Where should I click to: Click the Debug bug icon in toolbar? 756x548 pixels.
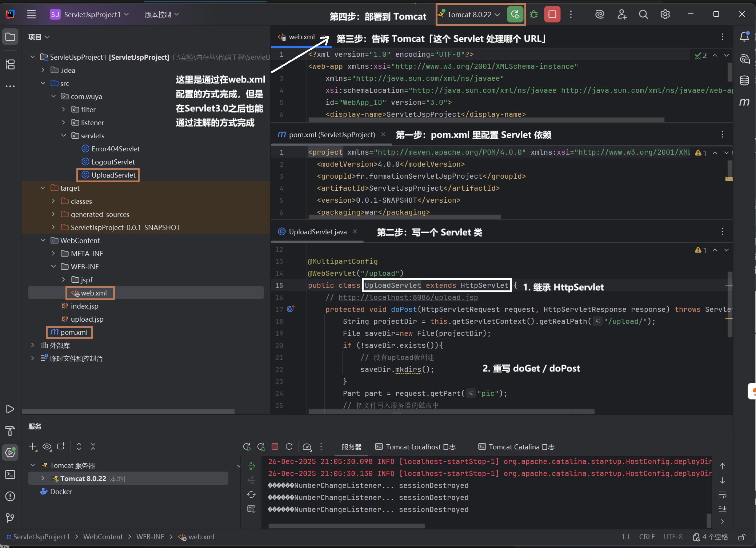tap(534, 15)
